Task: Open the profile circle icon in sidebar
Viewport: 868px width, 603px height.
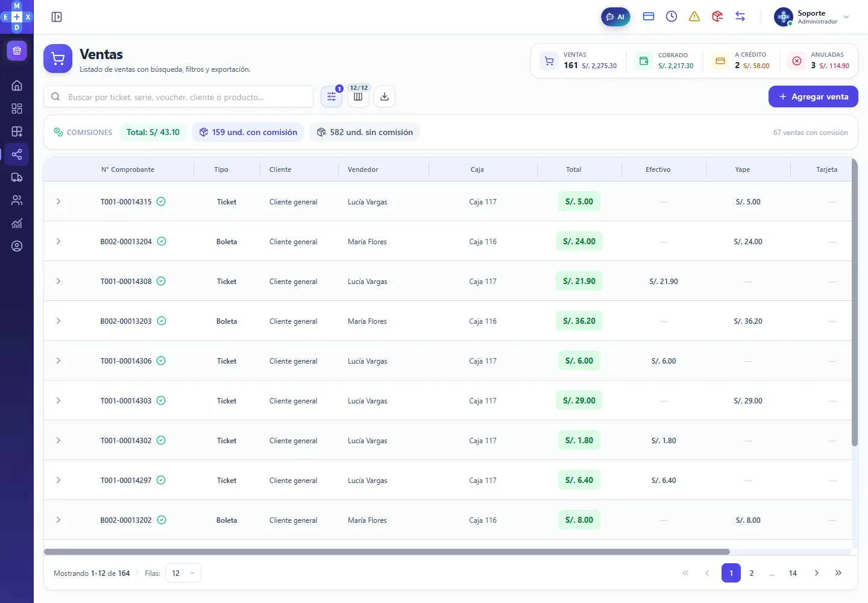Action: (17, 246)
